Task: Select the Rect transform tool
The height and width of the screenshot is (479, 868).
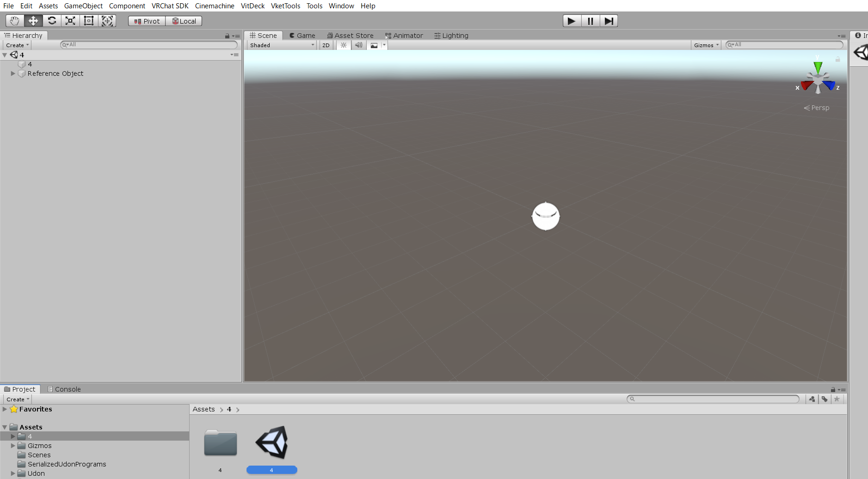Action: pyautogui.click(x=89, y=21)
